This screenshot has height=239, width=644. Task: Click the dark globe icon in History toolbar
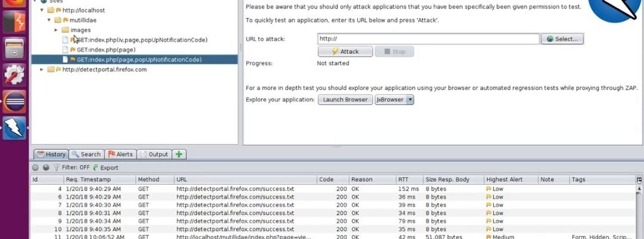46,167
